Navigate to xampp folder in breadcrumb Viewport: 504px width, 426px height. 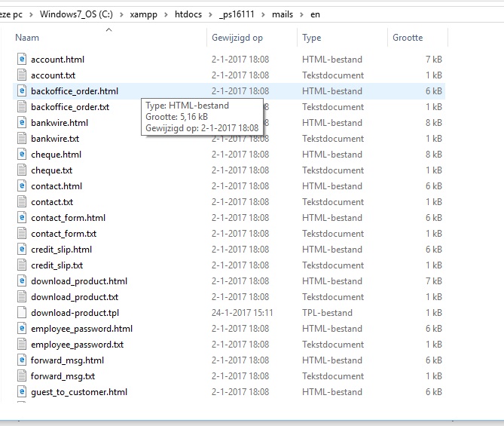[x=143, y=14]
